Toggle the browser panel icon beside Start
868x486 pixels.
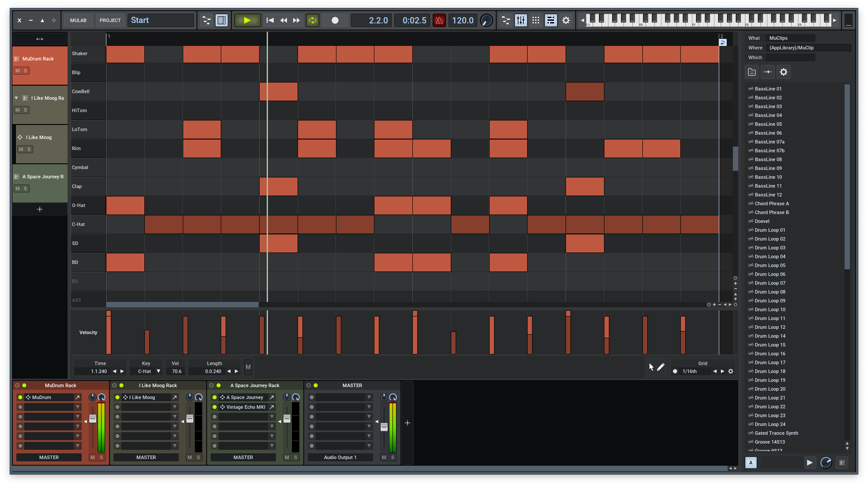(222, 20)
